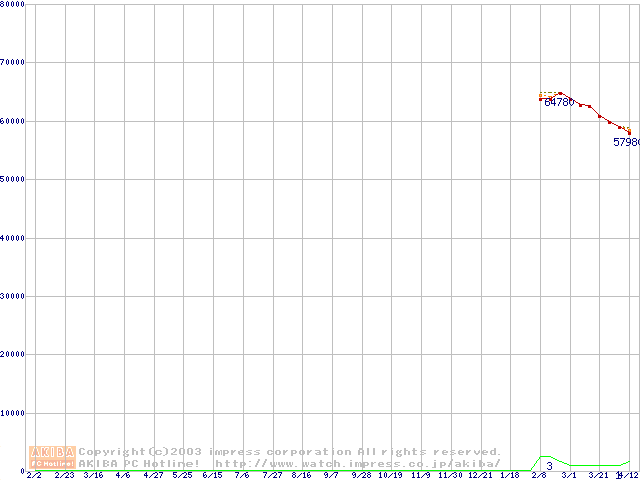Click the 30000 y-axis label
640x480 pixels.
tap(13, 296)
